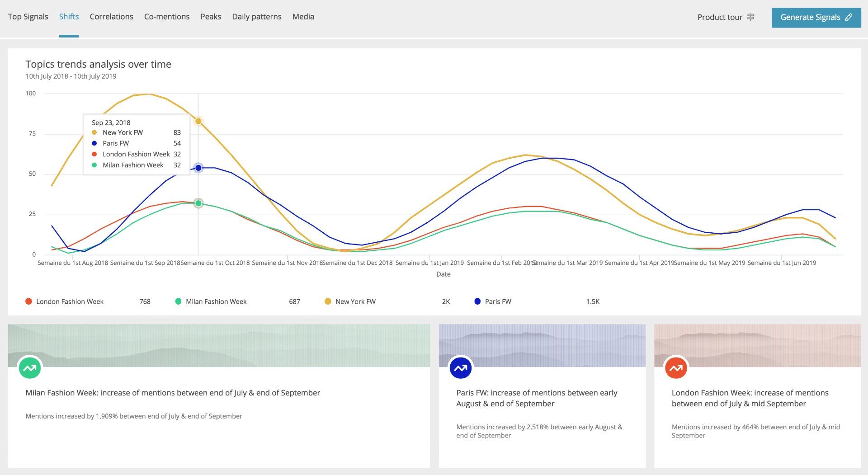The width and height of the screenshot is (868, 475).
Task: Click the New York FW 2K count
Action: pyautogui.click(x=446, y=301)
